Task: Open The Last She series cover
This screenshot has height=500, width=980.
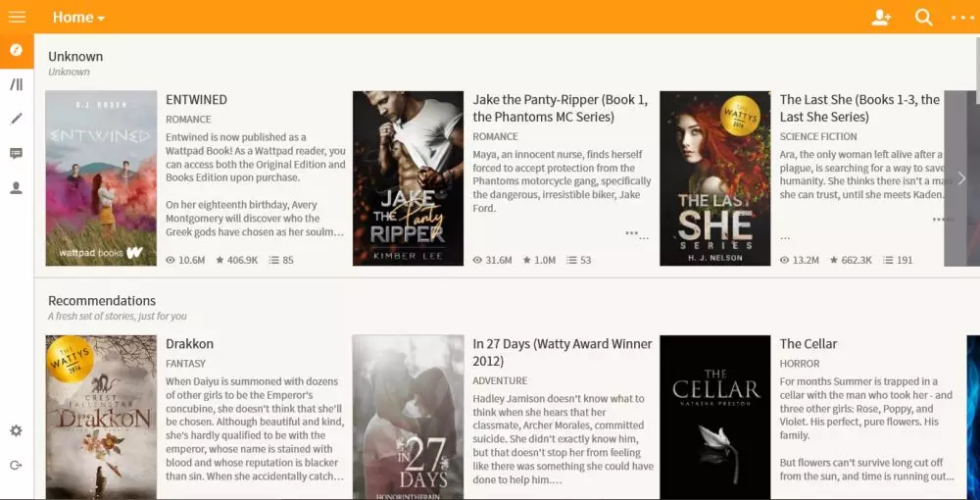Action: coord(715,178)
